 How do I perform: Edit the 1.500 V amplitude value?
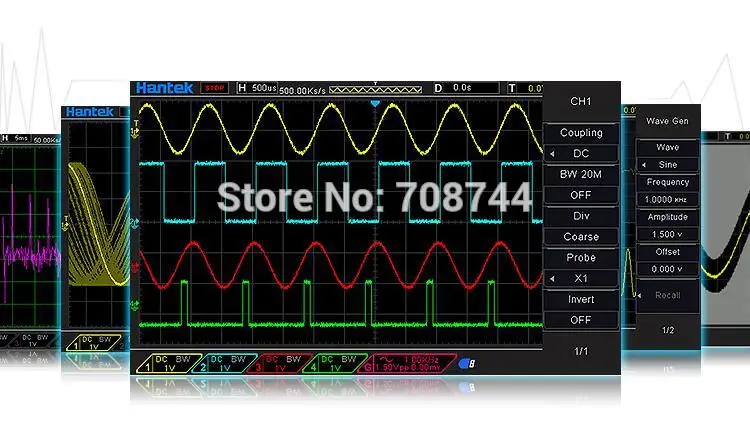[668, 234]
